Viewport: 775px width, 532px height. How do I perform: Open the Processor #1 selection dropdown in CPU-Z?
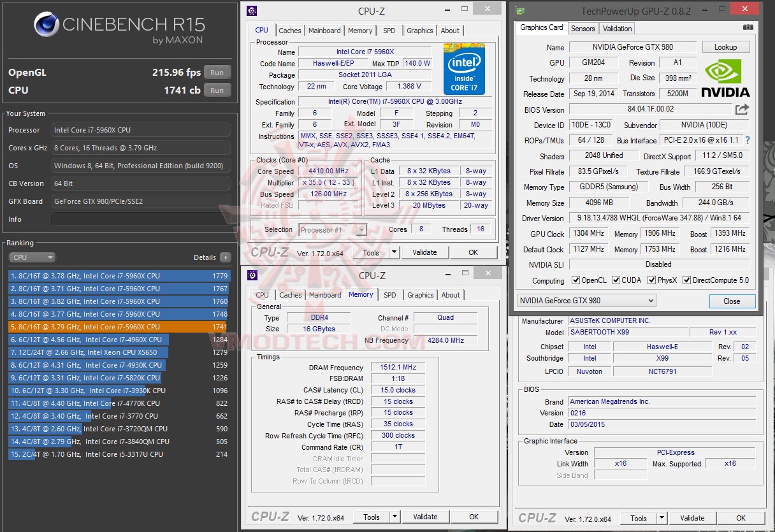click(x=333, y=230)
